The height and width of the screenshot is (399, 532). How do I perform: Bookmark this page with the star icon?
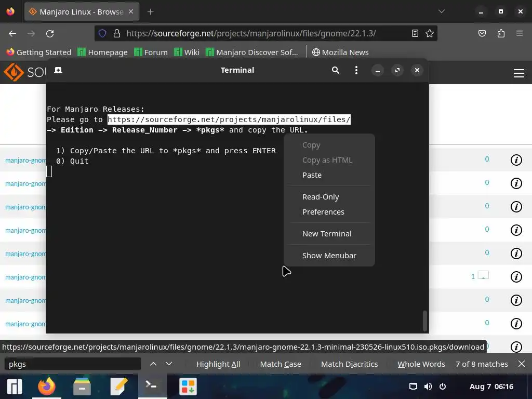coord(430,33)
